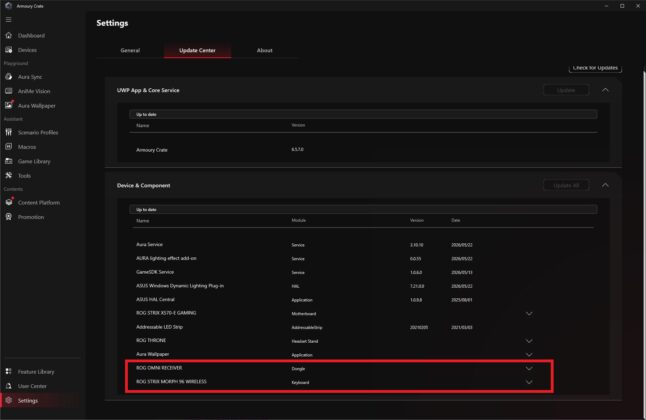The image size is (646, 420).
Task: Select the Armoury Crate version row
Action: pos(363,150)
